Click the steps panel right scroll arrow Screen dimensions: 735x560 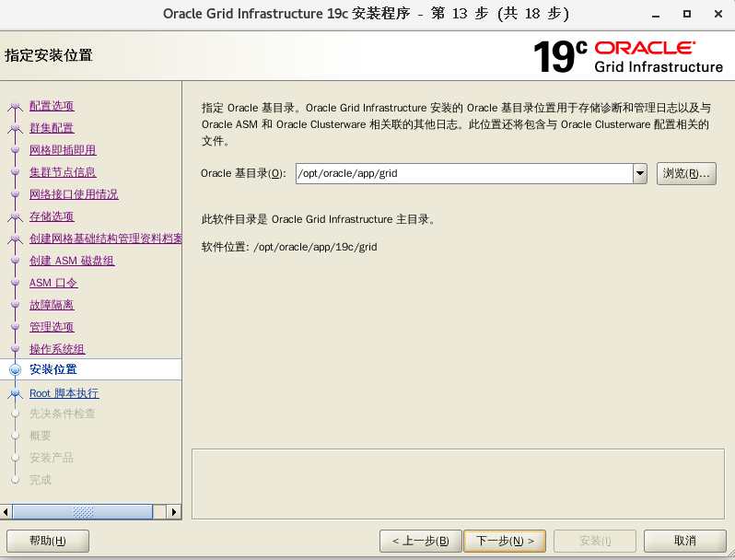(174, 512)
